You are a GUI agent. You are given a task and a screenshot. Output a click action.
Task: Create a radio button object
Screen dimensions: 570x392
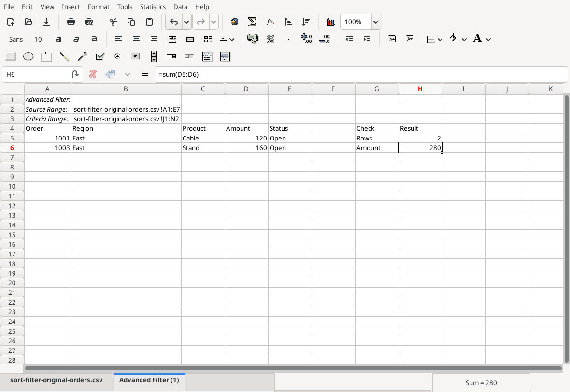pyautogui.click(x=117, y=56)
